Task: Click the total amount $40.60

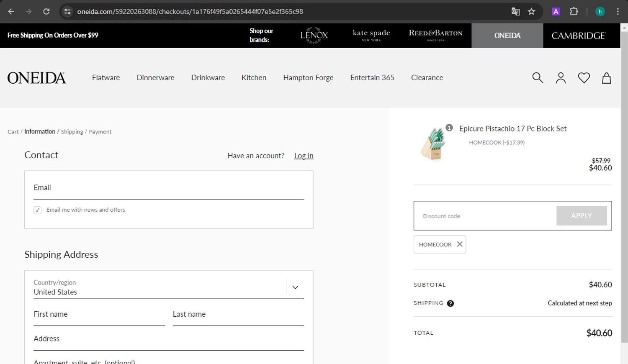Action: (x=599, y=333)
